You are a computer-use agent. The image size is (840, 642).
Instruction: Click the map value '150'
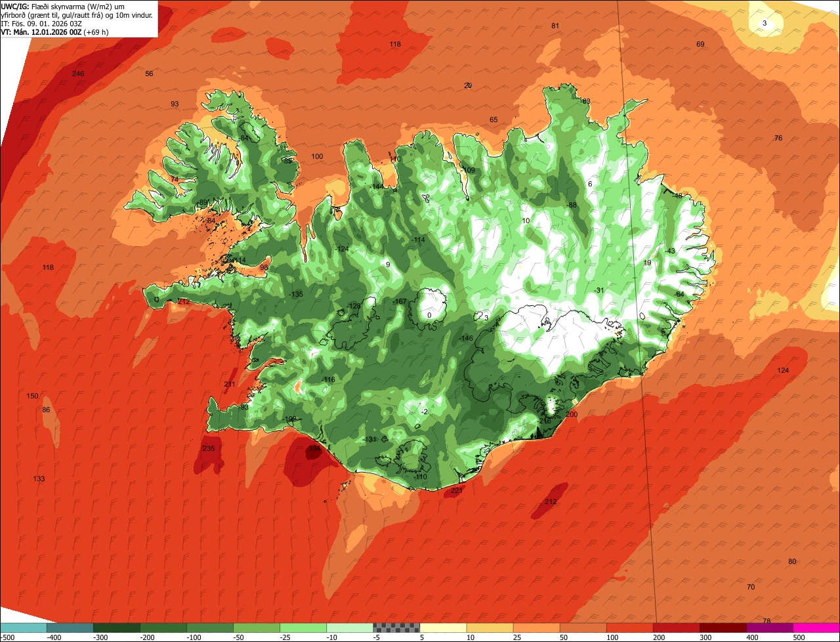[32, 396]
